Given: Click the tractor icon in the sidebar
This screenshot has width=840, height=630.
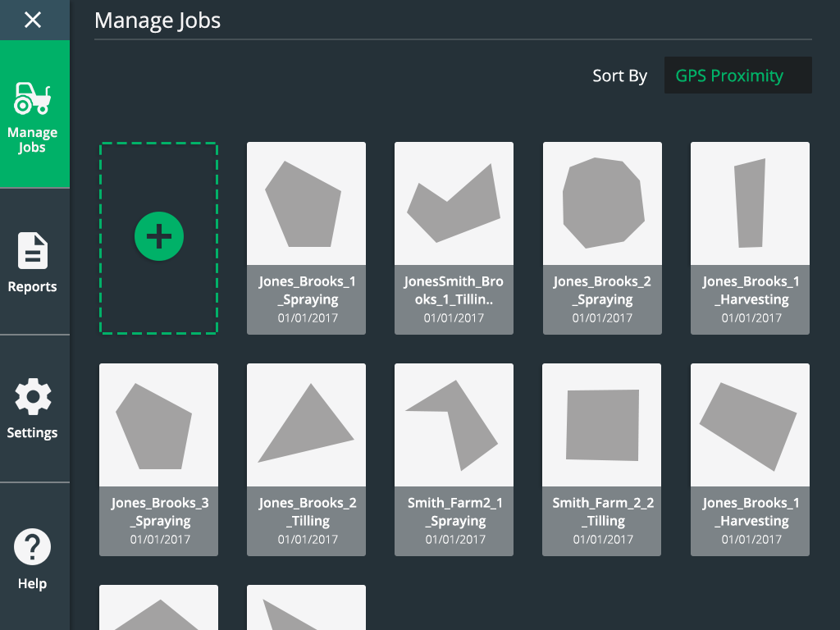Looking at the screenshot, I should (33, 98).
